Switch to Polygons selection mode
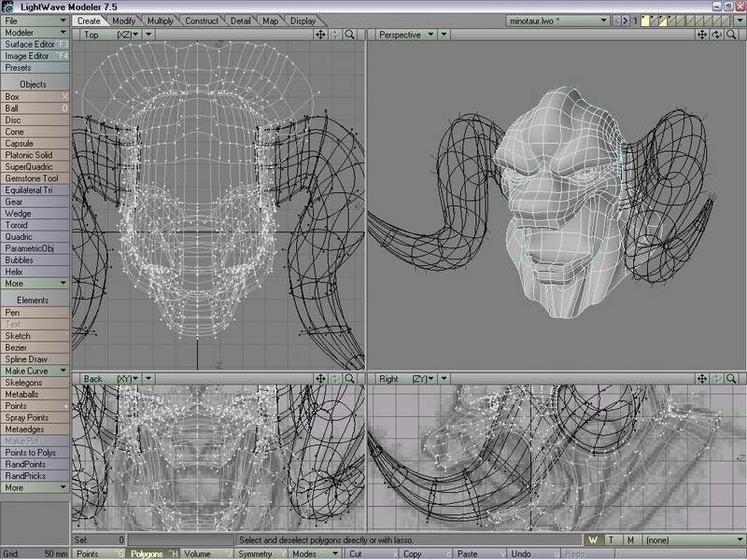The height and width of the screenshot is (560, 747). point(153,553)
